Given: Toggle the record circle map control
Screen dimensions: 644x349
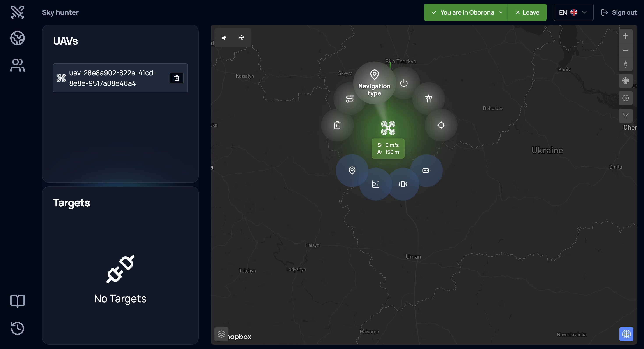Looking at the screenshot, I should pos(625,80).
